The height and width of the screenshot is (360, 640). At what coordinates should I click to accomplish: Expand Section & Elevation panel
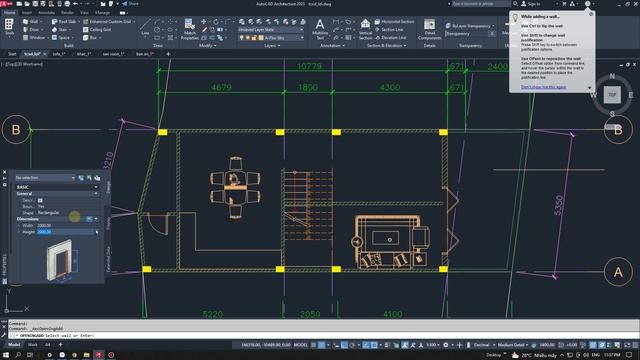[387, 46]
